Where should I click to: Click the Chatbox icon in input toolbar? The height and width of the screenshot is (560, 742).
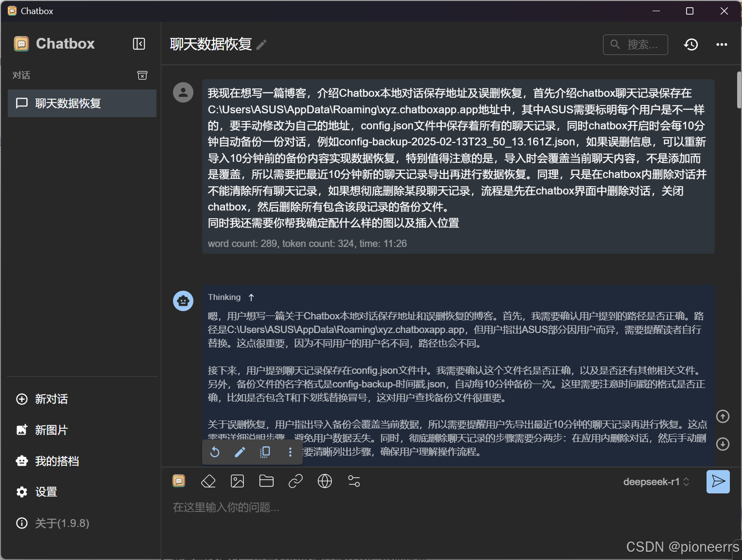pyautogui.click(x=179, y=481)
